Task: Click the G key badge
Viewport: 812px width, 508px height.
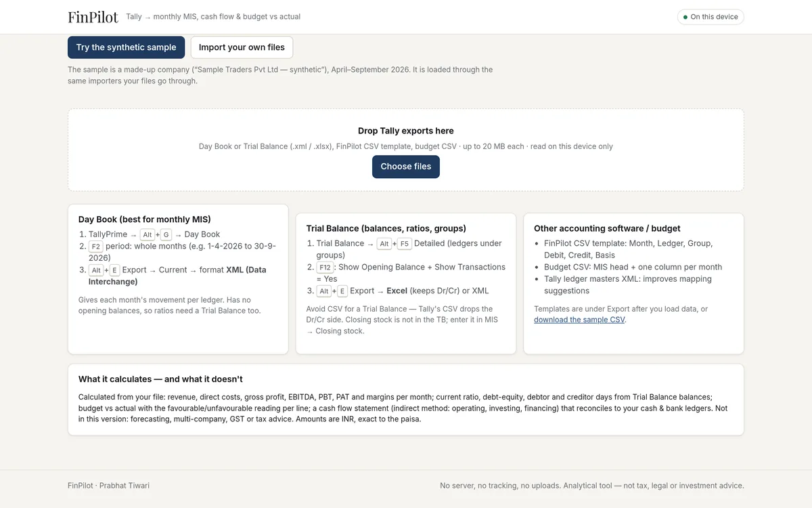Action: [x=166, y=235]
